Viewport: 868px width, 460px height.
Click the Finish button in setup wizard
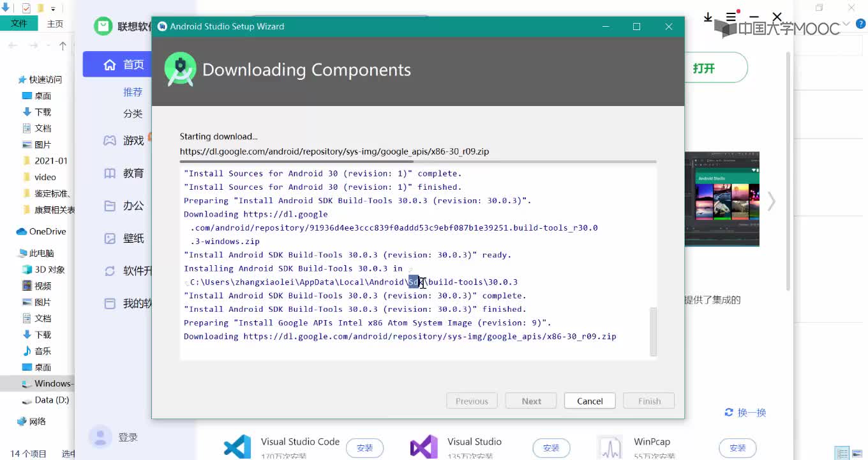[x=649, y=401]
